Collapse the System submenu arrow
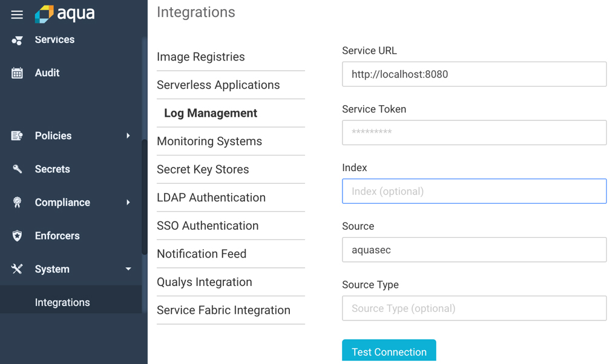 128,268
